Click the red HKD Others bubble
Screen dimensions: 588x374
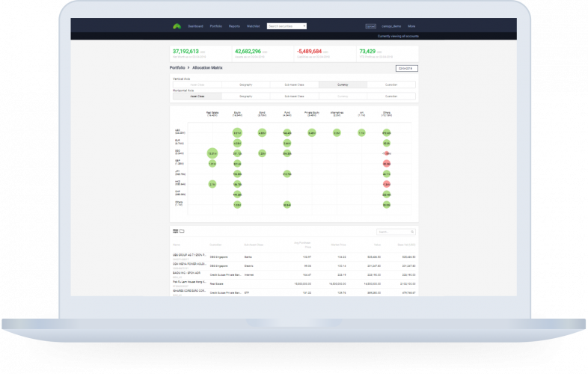coord(387,184)
